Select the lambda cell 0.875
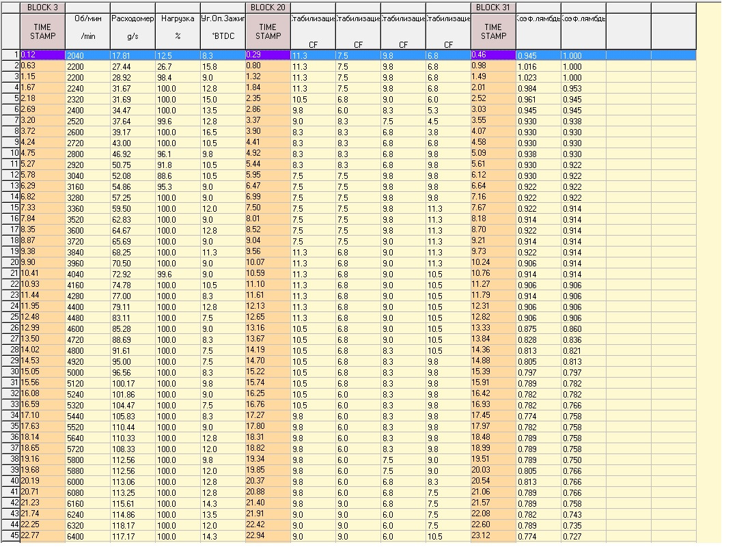Image resolution: width=737 pixels, height=560 pixels. (x=538, y=329)
